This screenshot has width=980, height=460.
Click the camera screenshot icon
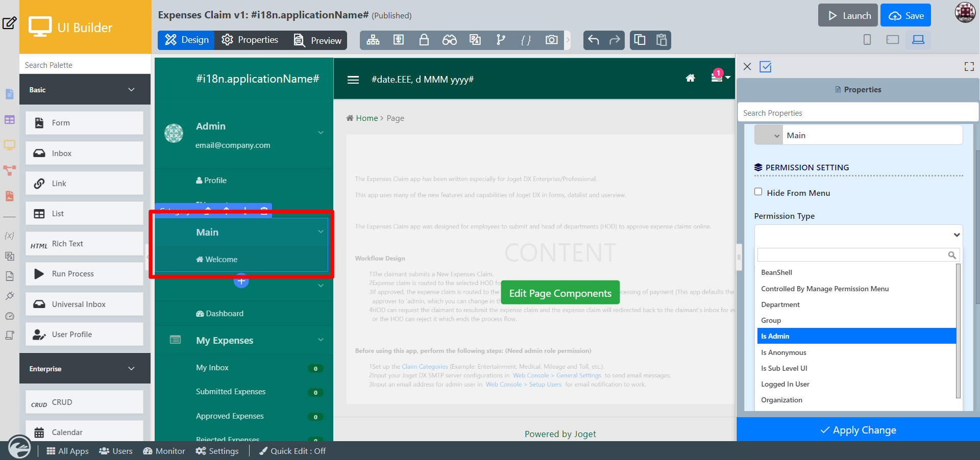[552, 40]
